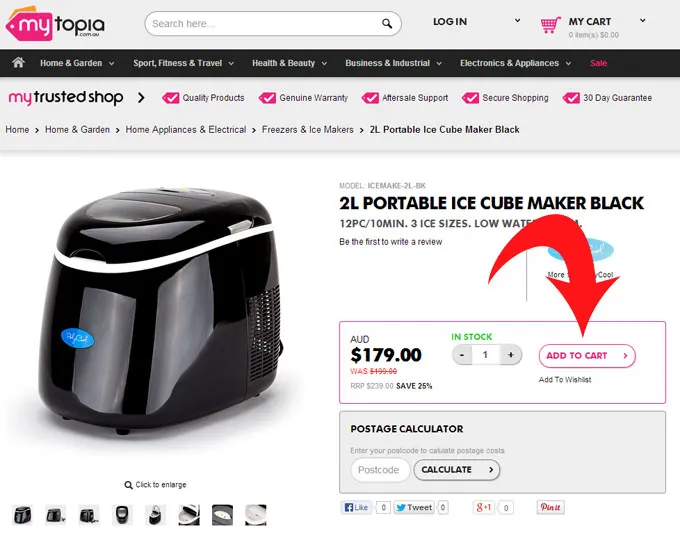This screenshot has width=680, height=538.
Task: Click the Add To Wishlist link
Action: click(x=565, y=380)
